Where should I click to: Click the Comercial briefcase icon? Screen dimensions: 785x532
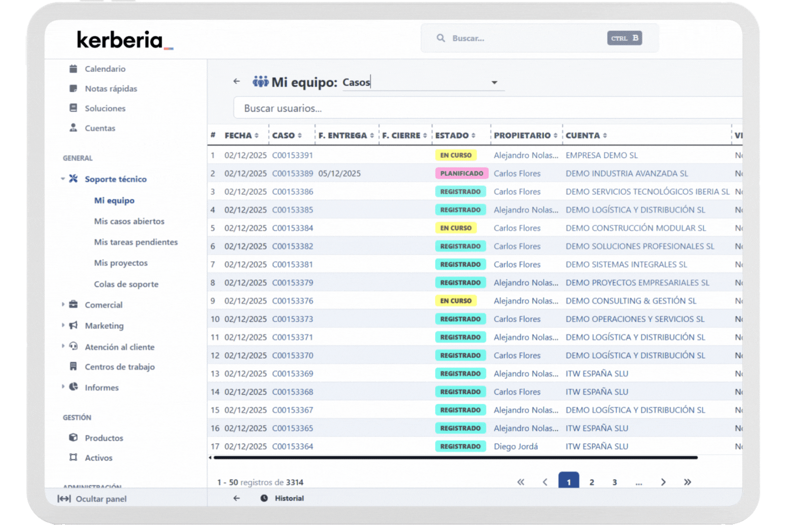coord(73,304)
